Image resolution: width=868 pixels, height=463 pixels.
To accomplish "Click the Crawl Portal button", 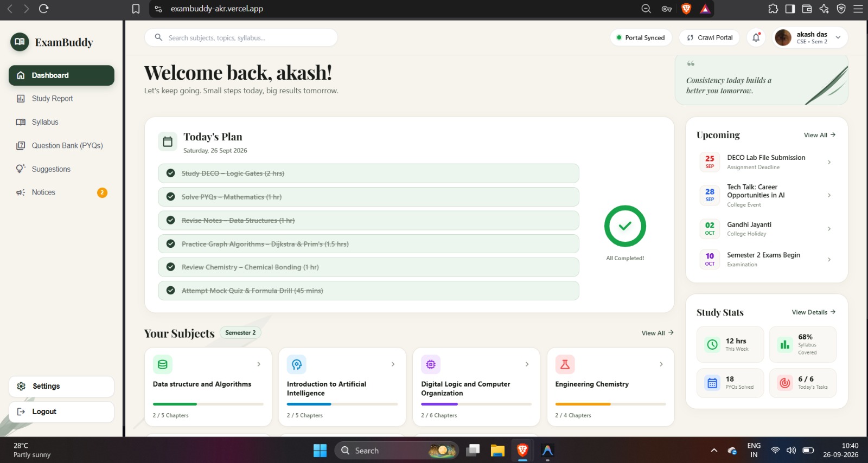I will [710, 37].
